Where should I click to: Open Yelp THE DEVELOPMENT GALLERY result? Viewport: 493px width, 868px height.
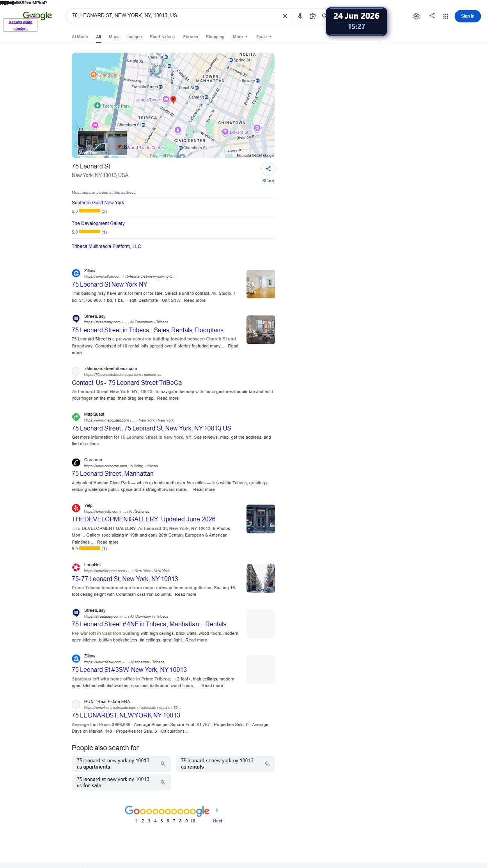point(144,519)
